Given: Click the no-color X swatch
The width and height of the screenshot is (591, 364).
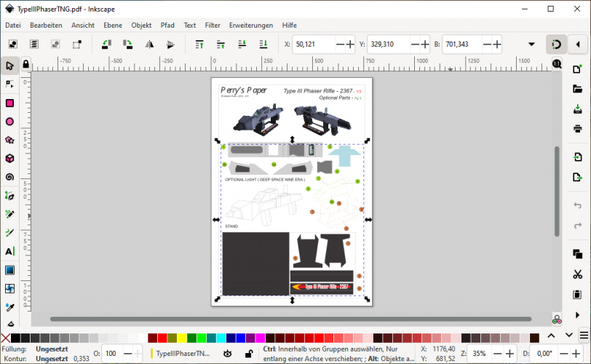Looking at the screenshot, I should 5,338.
